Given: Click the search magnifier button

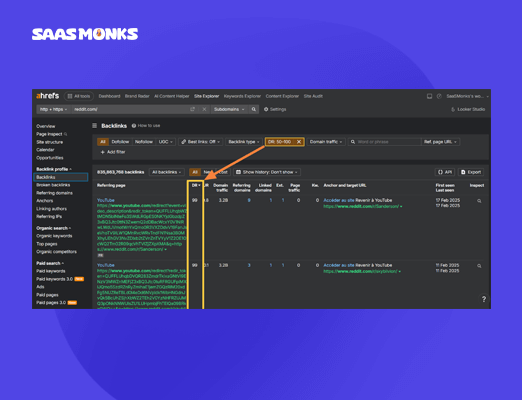Looking at the screenshot, I should click(254, 109).
